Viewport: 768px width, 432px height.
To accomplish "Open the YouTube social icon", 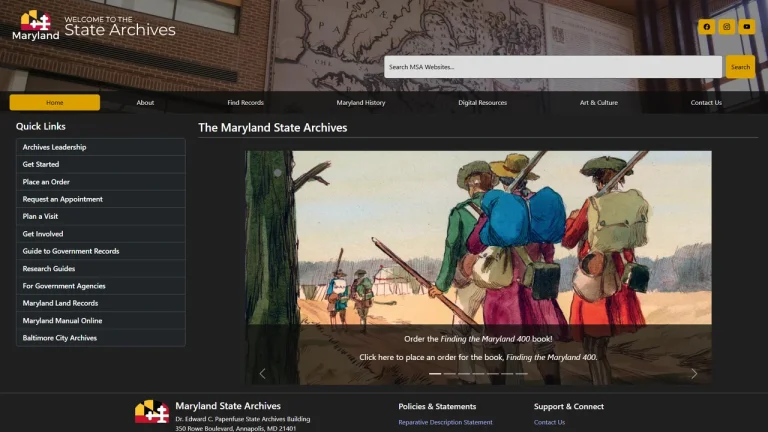I will (x=746, y=27).
